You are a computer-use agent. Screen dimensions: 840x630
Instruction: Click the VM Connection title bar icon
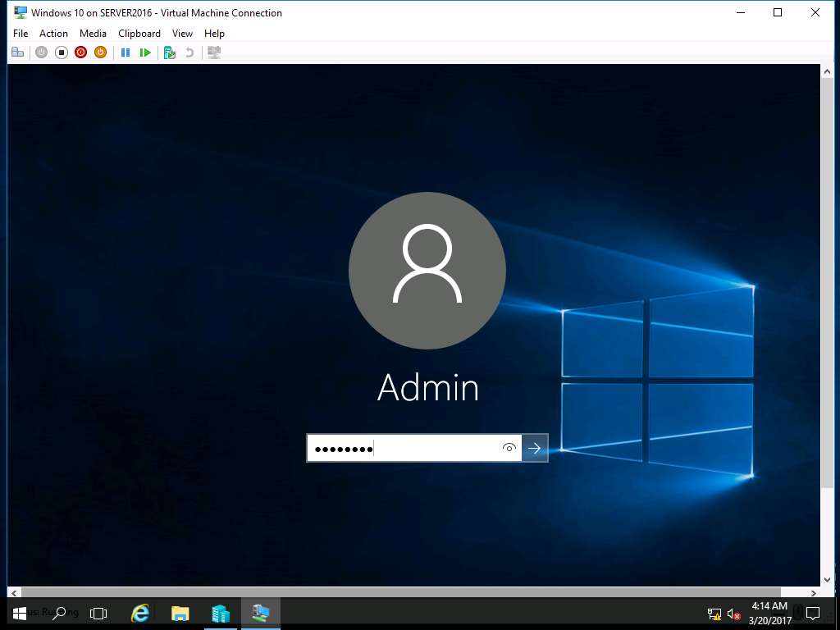[21, 12]
